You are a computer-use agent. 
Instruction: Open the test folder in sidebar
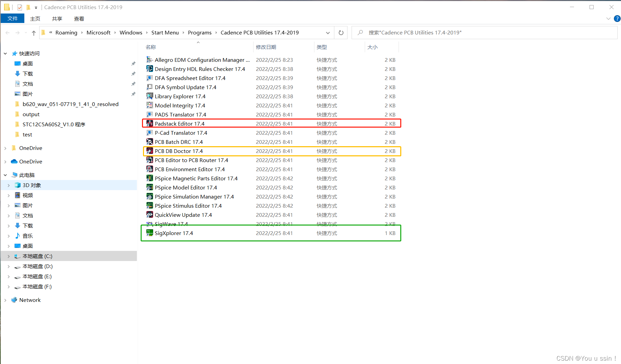(27, 134)
